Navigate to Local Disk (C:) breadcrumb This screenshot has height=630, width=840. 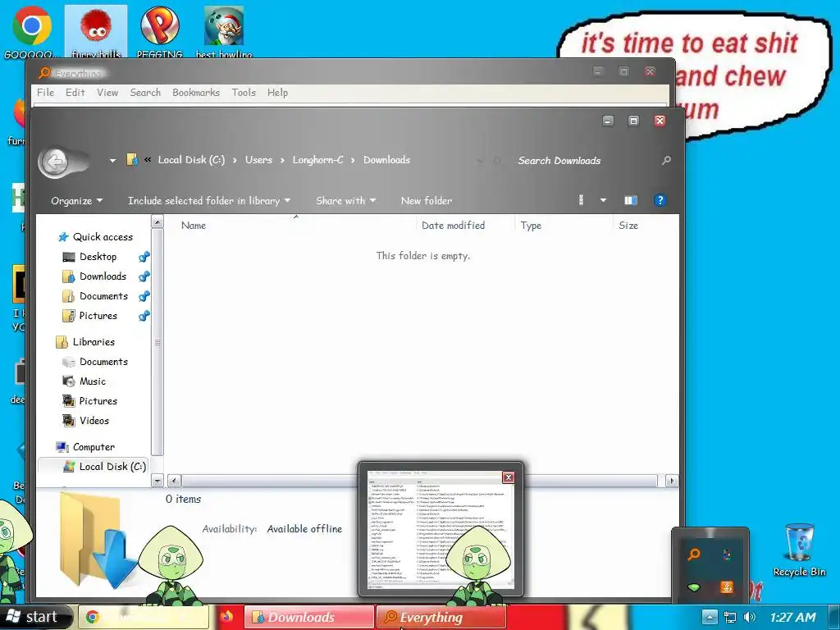pyautogui.click(x=191, y=160)
